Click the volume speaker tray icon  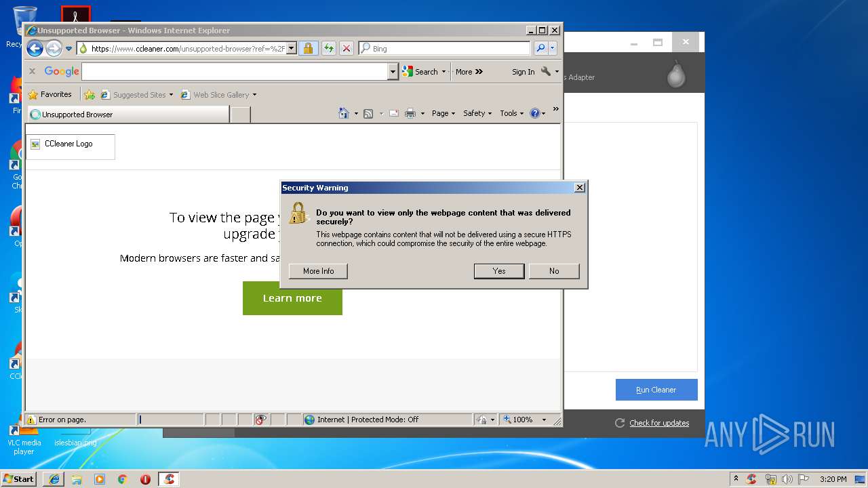click(787, 479)
